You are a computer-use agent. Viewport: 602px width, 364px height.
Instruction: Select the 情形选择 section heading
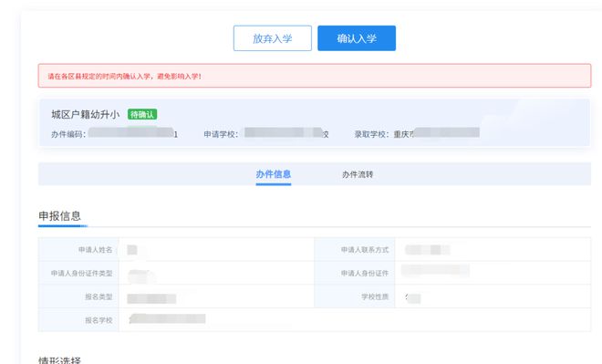pos(59,360)
